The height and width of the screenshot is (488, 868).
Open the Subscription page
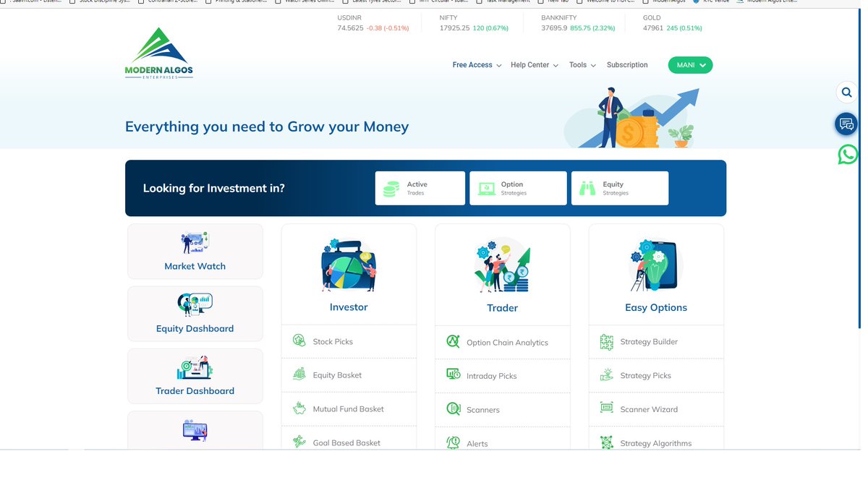pos(627,65)
